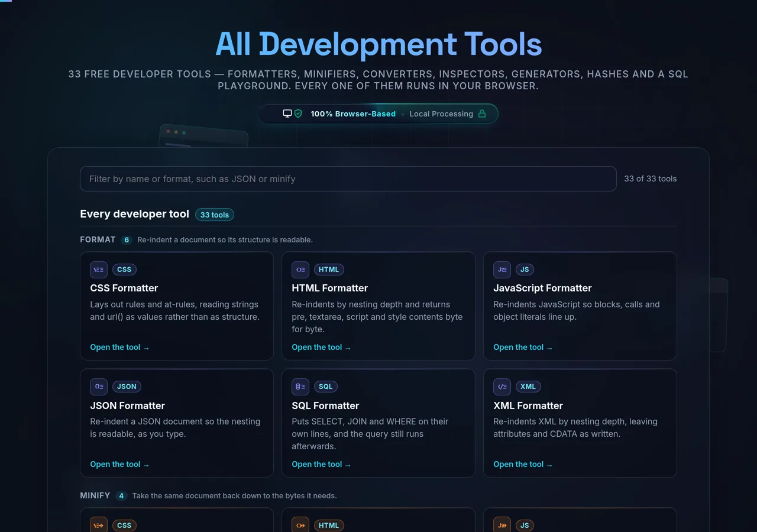Click the JSON Formatter card icon
This screenshot has width=757, height=532.
pyautogui.click(x=99, y=387)
